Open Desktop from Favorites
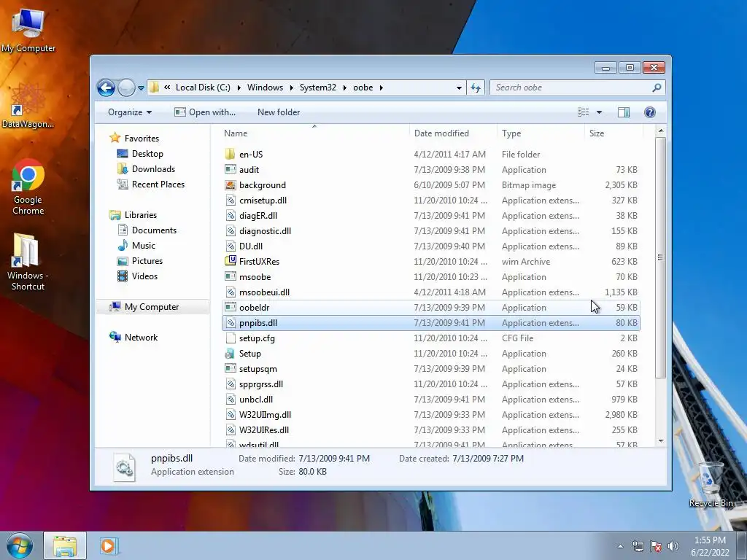 (147, 154)
